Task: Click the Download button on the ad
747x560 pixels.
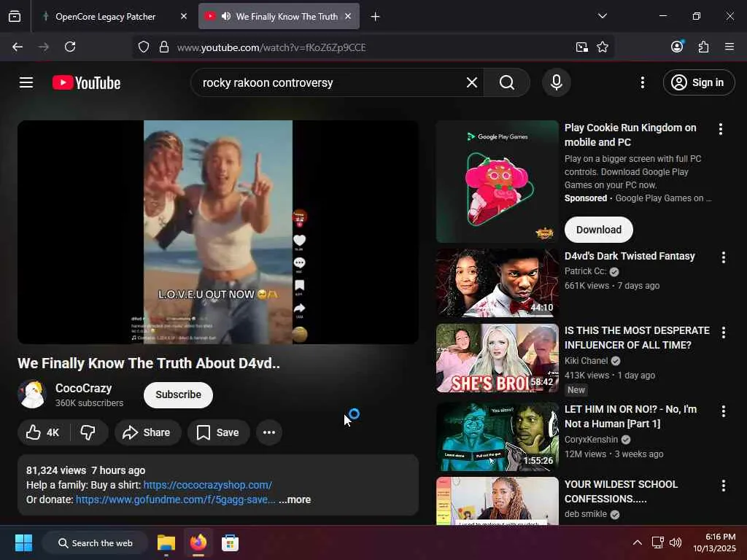Action: 599,230
